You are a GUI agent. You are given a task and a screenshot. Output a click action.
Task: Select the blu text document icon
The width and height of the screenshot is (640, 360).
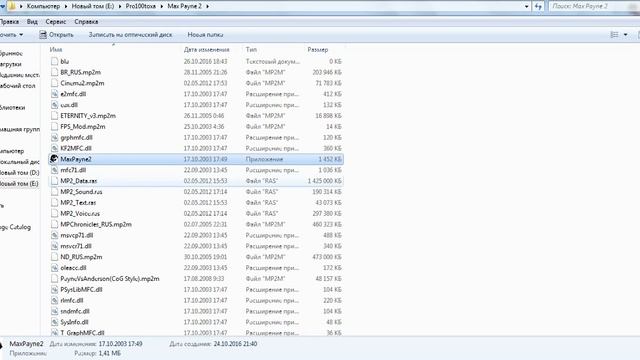click(54, 61)
